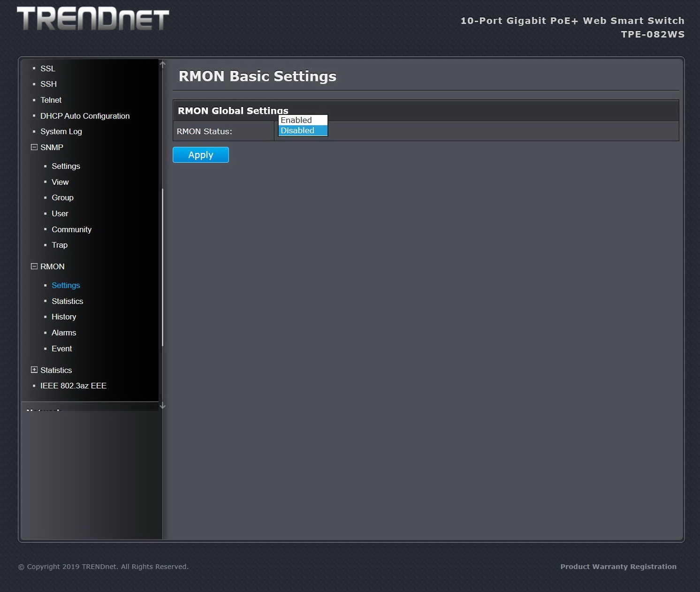
Task: Open the SSL menu item
Action: tap(48, 68)
